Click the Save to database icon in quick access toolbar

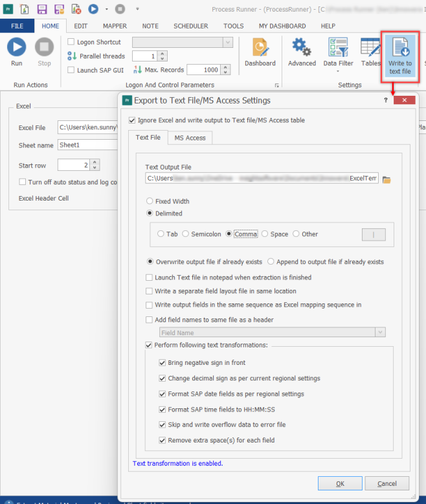click(59, 9)
